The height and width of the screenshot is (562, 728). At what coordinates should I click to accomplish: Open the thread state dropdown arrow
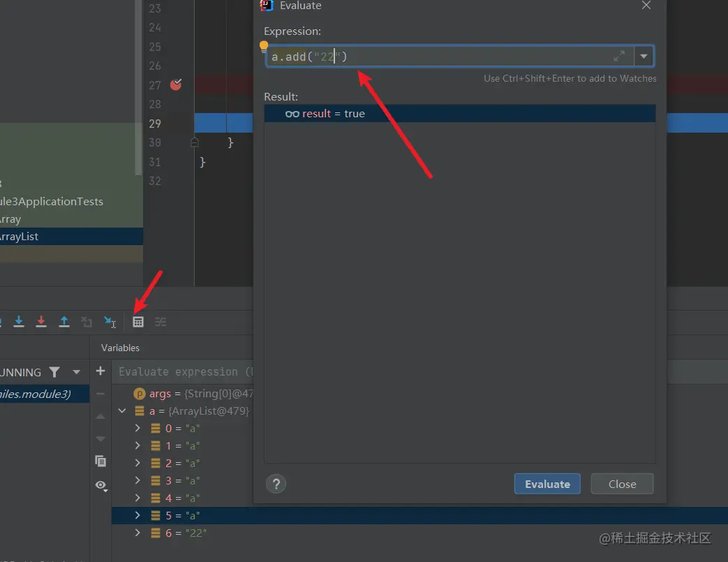point(77,372)
